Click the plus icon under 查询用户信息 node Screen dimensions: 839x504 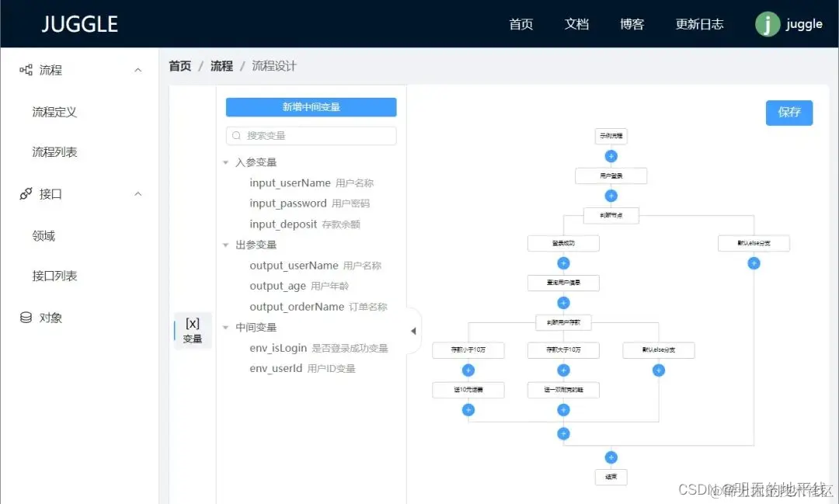pyautogui.click(x=563, y=302)
